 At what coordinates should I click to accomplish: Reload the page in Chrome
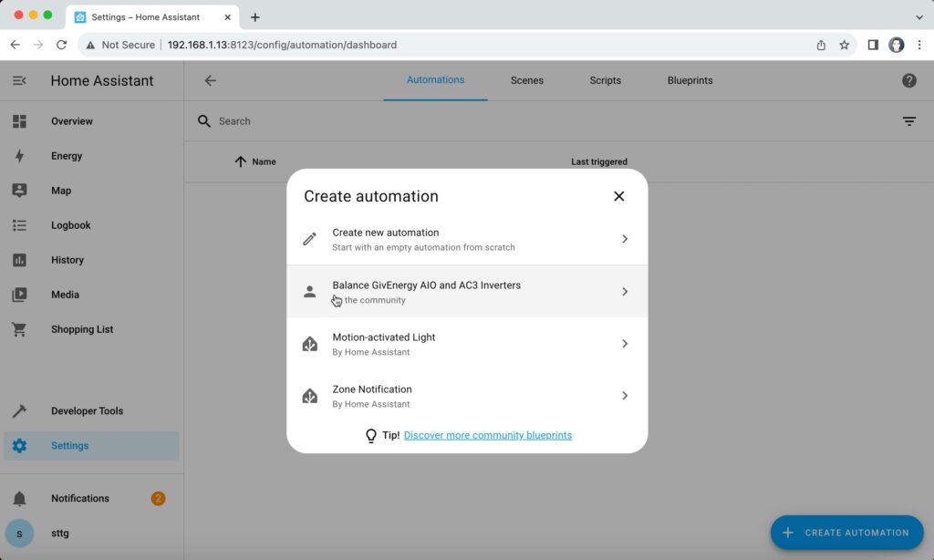[61, 45]
